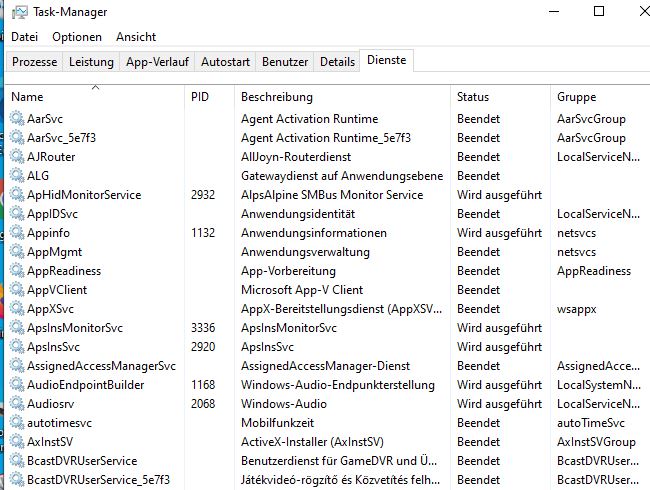Click the gear icon next to ApsInsSvc

17,347
